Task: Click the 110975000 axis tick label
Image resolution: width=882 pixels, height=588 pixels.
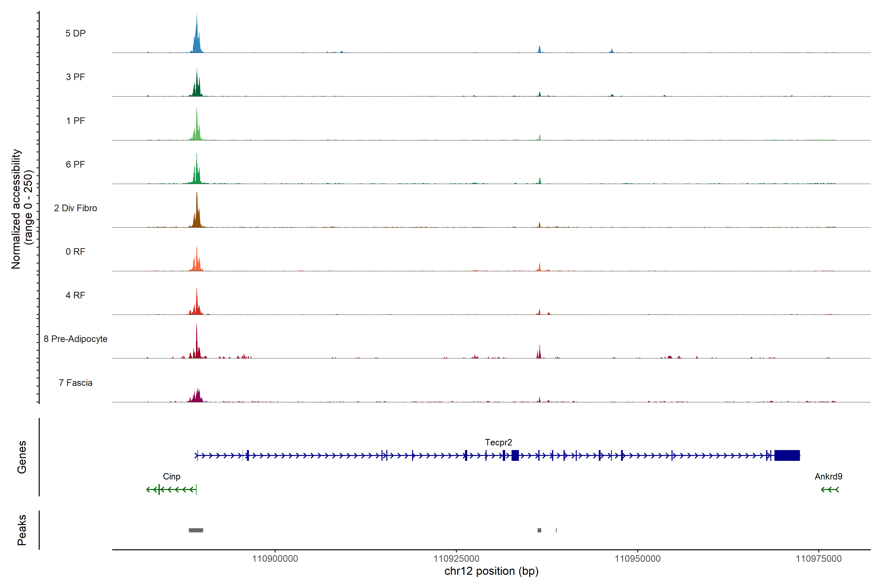Action: click(819, 559)
